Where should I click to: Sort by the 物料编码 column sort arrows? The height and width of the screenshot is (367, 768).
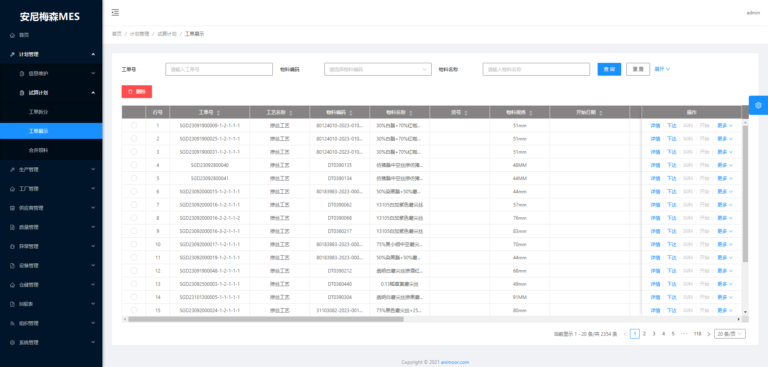(350, 113)
